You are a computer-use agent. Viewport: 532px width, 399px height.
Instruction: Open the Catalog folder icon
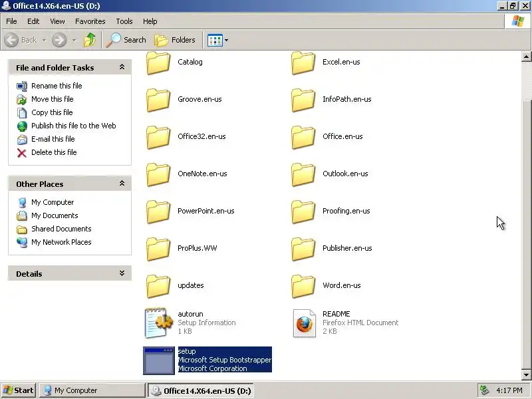pyautogui.click(x=158, y=63)
